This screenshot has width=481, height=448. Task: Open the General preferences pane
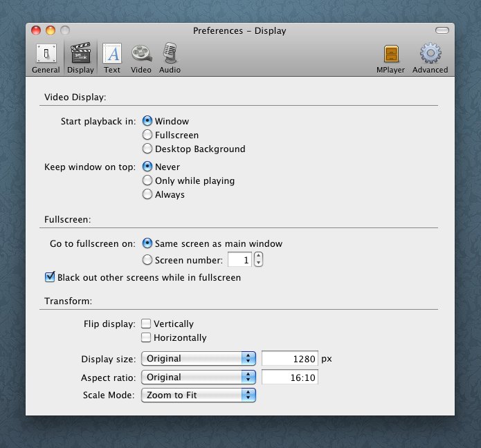(x=46, y=58)
